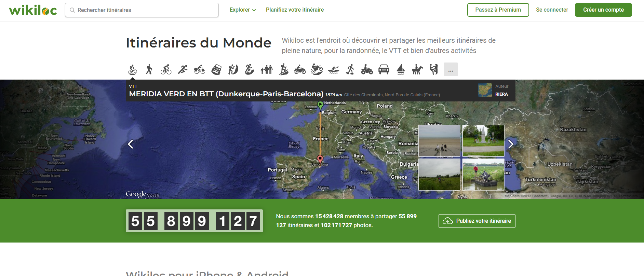Select the kayak activity icon
The image size is (644, 276).
click(x=334, y=70)
